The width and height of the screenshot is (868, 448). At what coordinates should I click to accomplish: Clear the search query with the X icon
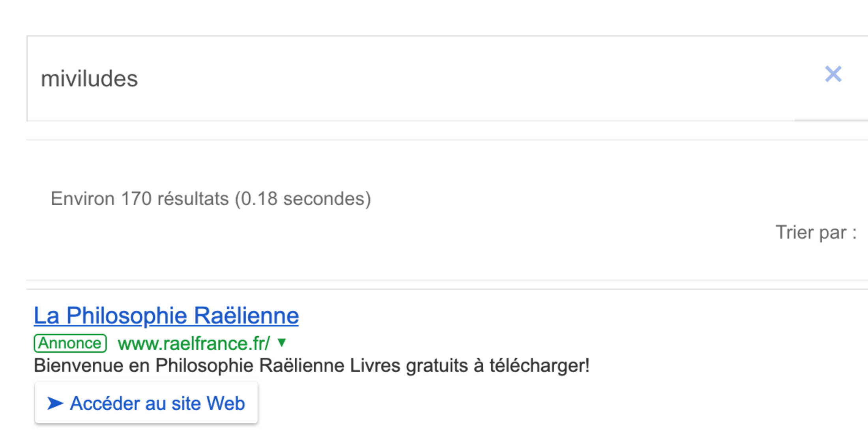[833, 74]
